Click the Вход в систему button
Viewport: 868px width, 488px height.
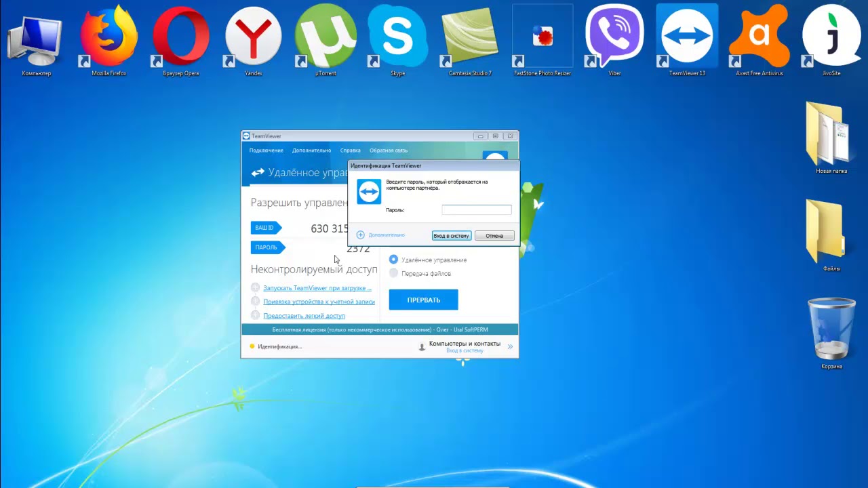point(452,236)
